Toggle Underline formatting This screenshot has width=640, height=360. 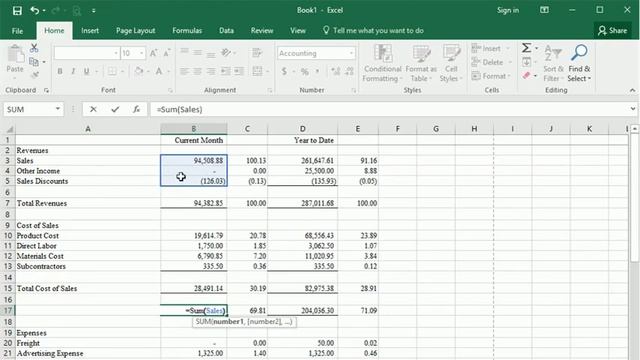pos(87,71)
